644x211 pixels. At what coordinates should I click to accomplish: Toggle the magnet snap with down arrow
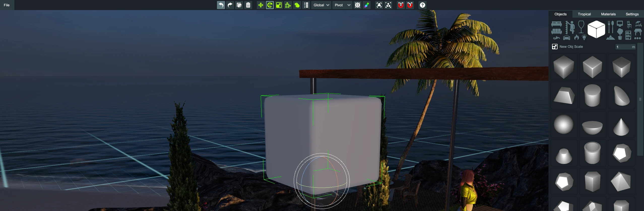pos(401,5)
